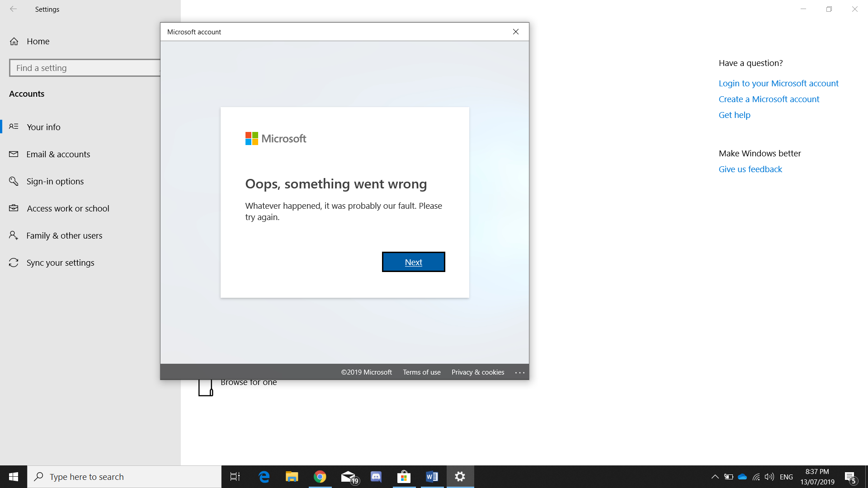The width and height of the screenshot is (868, 488).
Task: Click the taskbar search box
Action: 124,477
